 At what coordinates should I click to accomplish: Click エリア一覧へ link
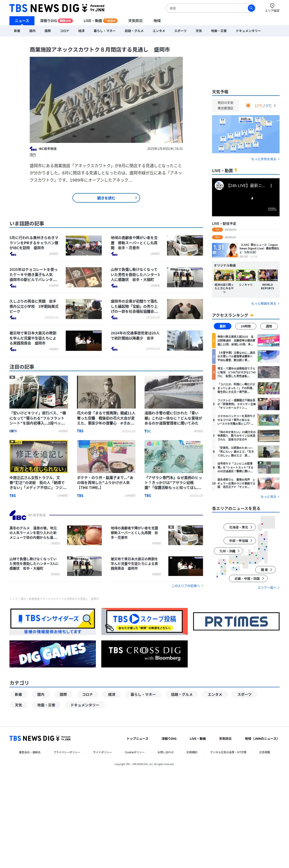(269, 587)
